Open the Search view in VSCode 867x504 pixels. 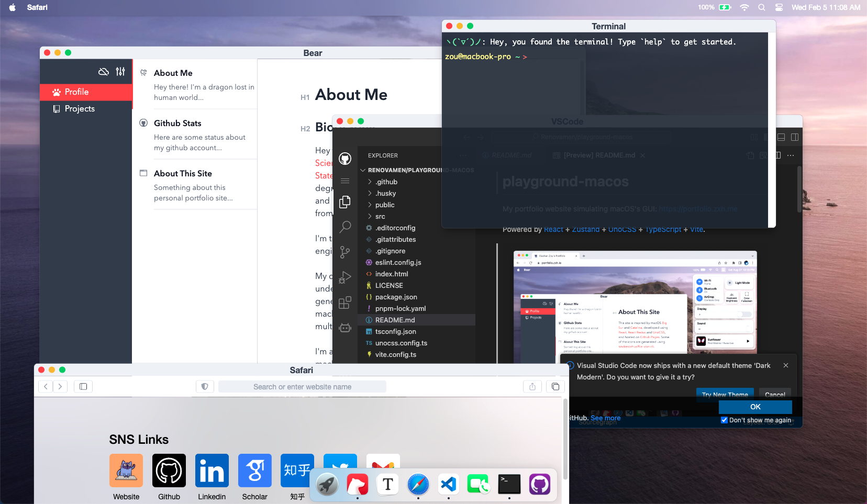(x=345, y=227)
